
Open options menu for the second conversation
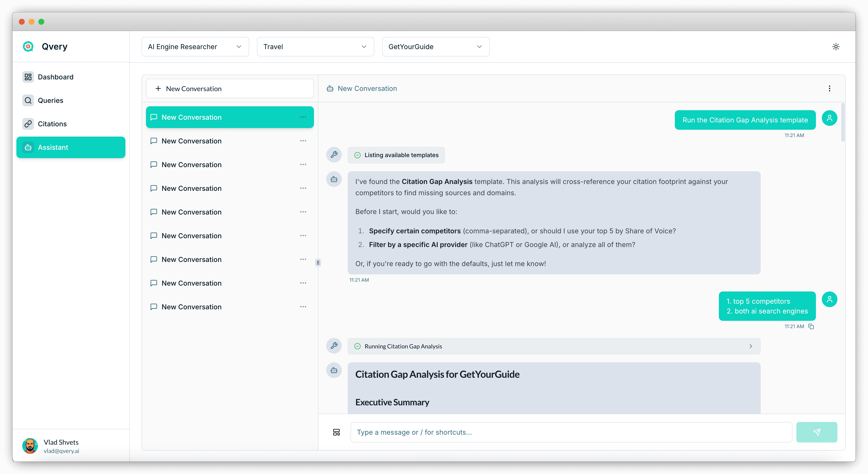click(303, 141)
